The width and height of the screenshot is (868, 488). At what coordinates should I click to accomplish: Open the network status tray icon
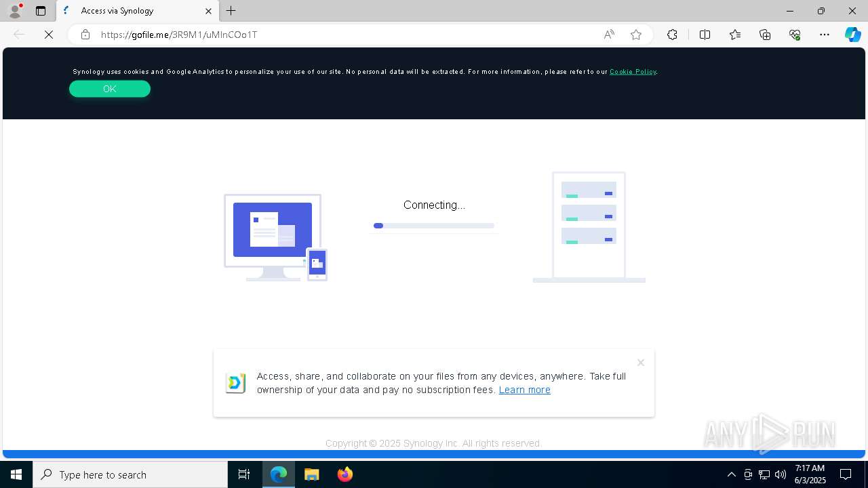click(x=764, y=474)
